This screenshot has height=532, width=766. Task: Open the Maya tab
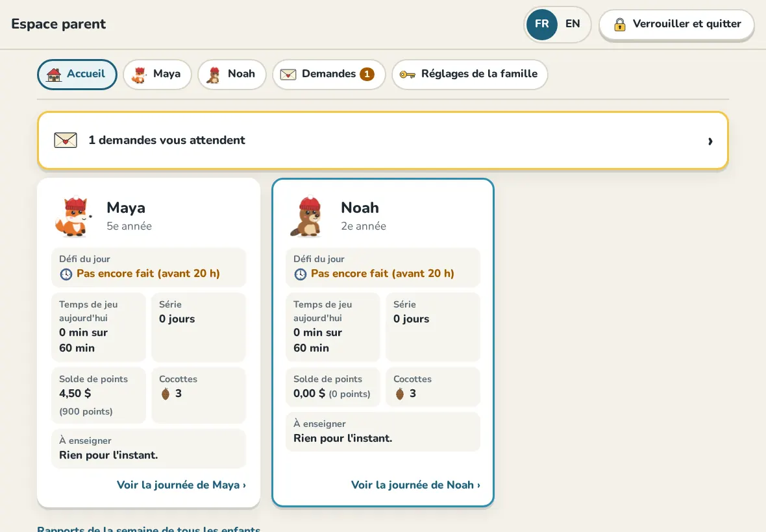click(157, 74)
